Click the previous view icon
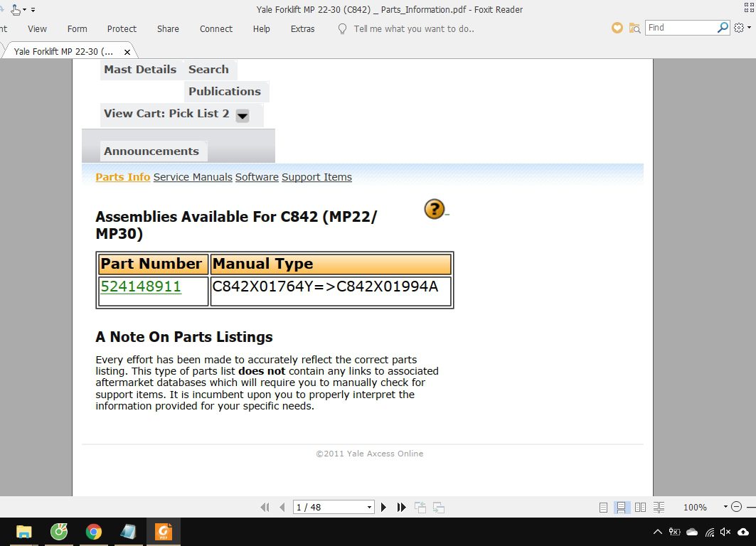This screenshot has width=756, height=546. [420, 507]
